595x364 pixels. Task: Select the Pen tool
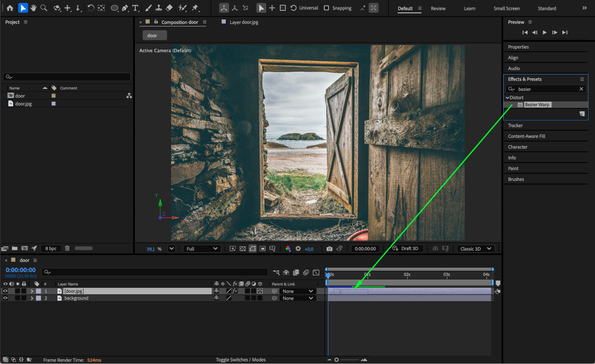tap(125, 8)
